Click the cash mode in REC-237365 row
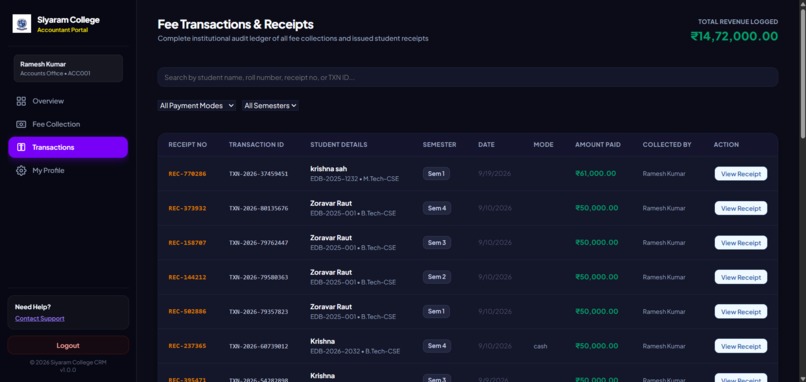This screenshot has width=806, height=382. pyautogui.click(x=540, y=347)
